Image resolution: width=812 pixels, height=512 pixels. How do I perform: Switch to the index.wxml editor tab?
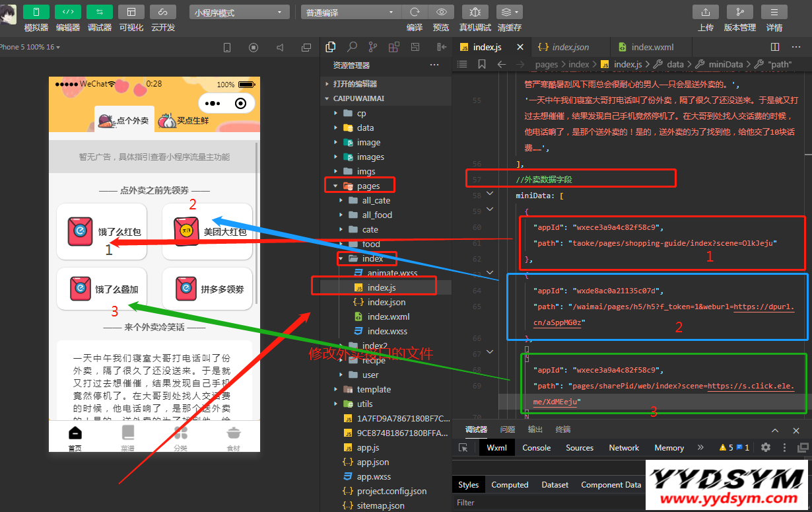[651, 47]
